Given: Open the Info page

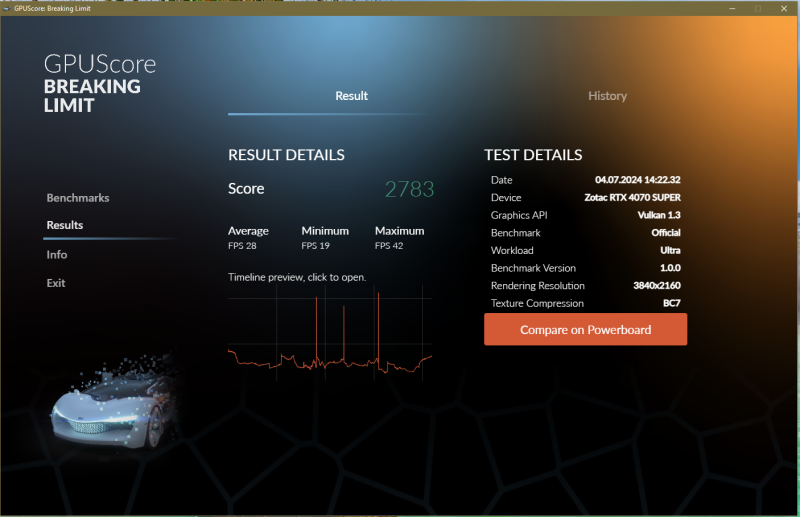Looking at the screenshot, I should point(57,255).
